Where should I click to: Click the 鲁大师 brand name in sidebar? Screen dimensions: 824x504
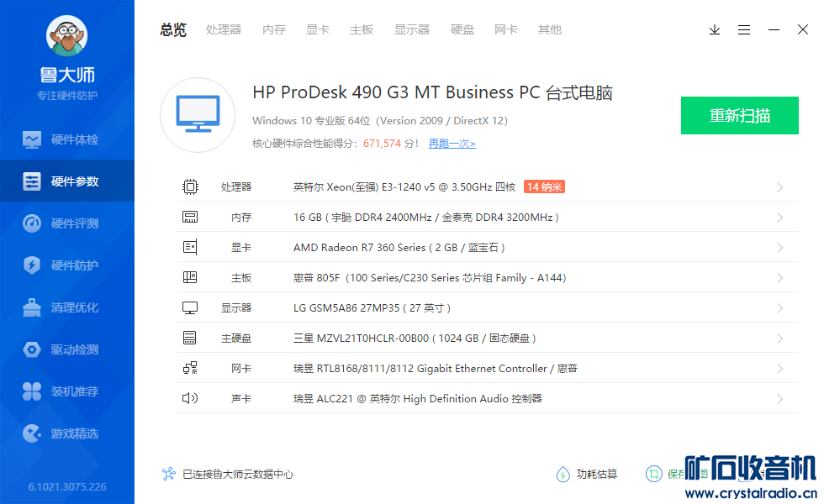(x=67, y=75)
